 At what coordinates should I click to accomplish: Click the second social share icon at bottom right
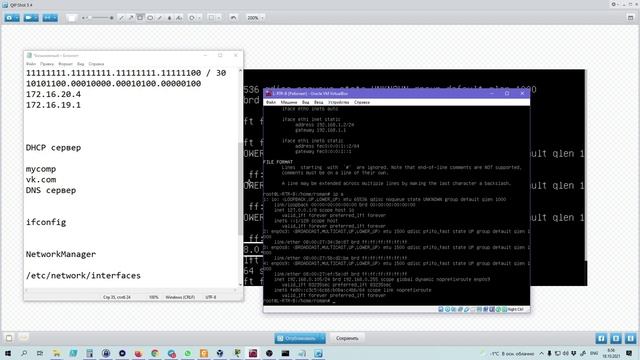coord(616,338)
